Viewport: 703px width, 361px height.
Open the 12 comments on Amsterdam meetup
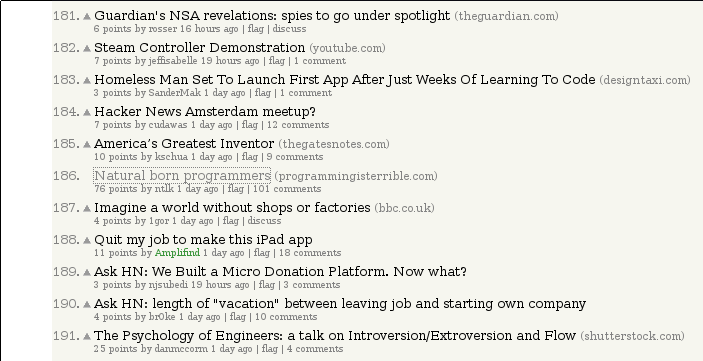tap(298, 125)
